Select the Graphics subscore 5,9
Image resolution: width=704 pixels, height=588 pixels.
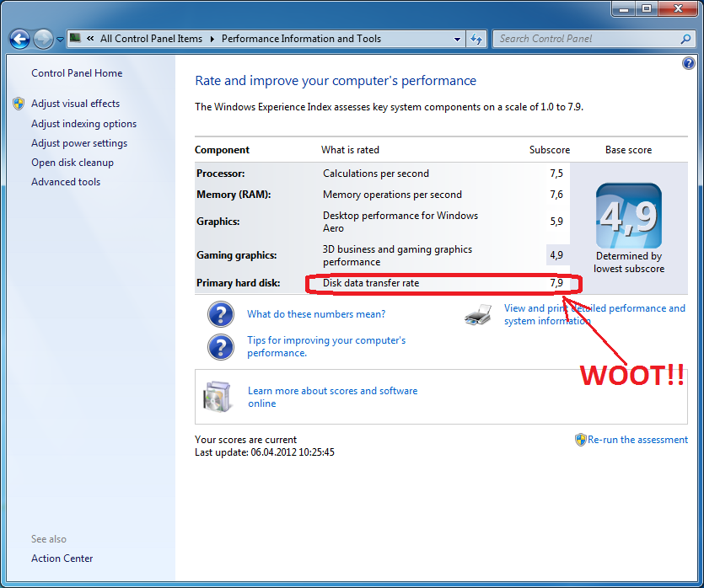[556, 222]
